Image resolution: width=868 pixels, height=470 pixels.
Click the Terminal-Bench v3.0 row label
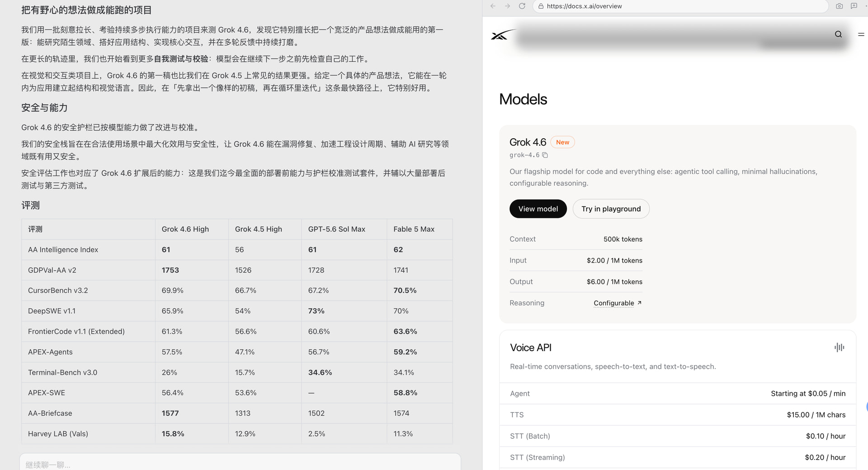pos(62,372)
